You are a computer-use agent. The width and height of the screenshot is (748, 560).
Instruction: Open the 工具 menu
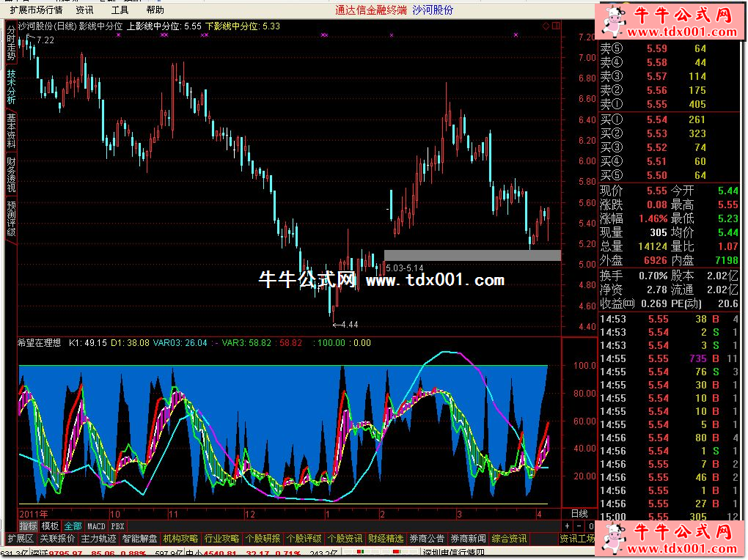[120, 10]
